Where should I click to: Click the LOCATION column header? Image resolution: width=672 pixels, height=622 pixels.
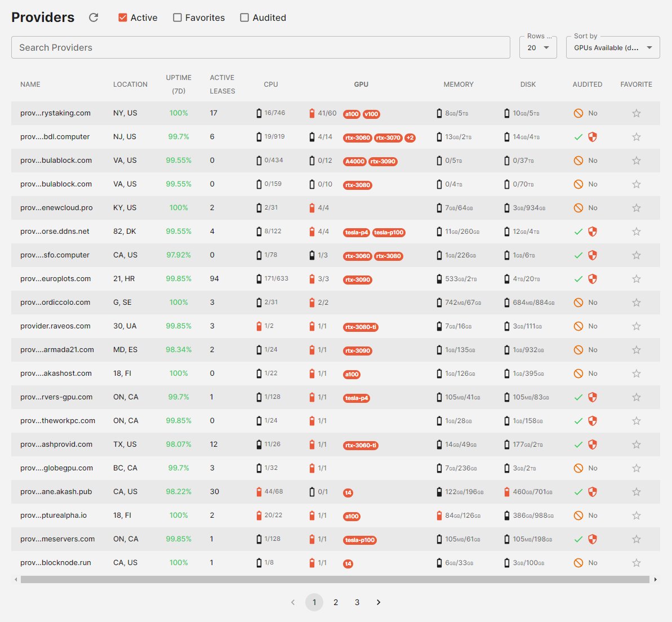(x=130, y=85)
